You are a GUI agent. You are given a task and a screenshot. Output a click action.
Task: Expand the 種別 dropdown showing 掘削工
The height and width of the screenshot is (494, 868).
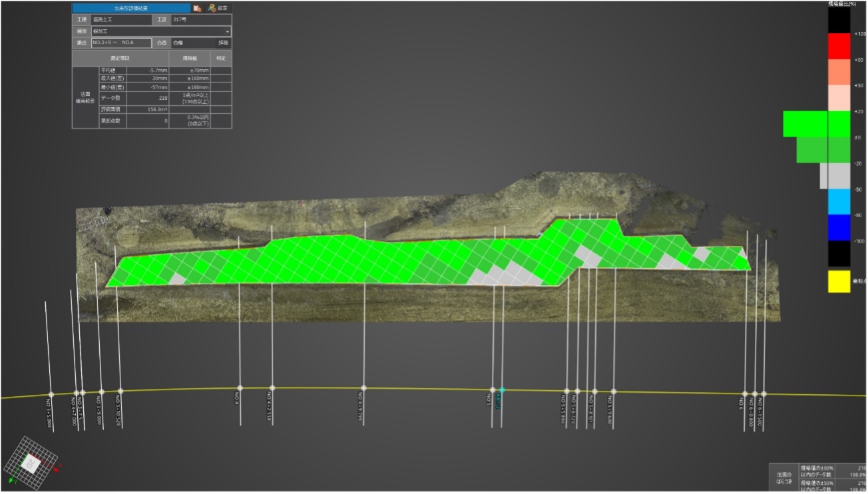point(161,31)
